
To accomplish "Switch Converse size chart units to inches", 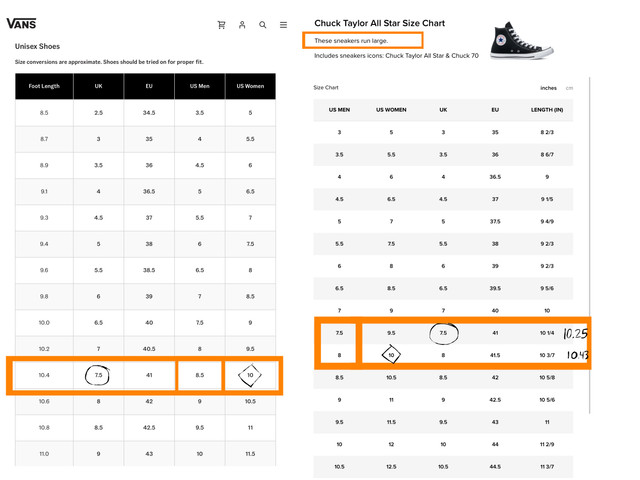I will click(548, 88).
